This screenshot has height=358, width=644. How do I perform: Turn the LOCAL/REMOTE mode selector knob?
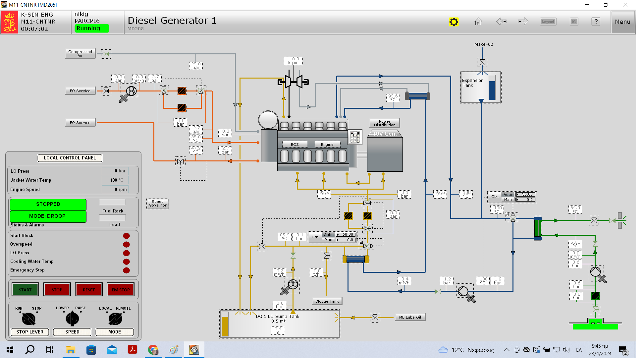[115, 319]
